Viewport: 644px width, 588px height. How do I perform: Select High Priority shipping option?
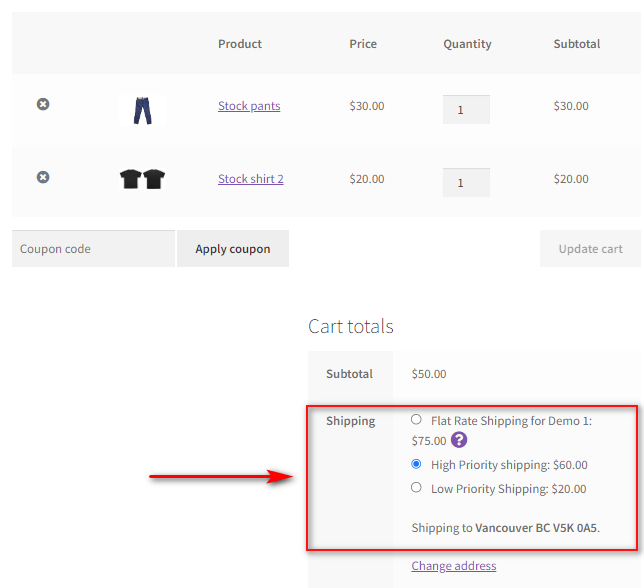pyautogui.click(x=416, y=464)
